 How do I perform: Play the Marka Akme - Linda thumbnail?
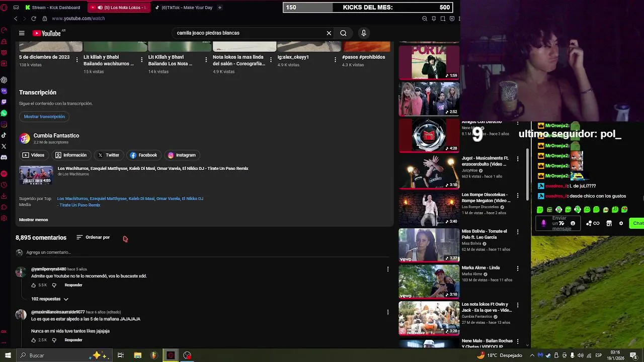pos(429,282)
